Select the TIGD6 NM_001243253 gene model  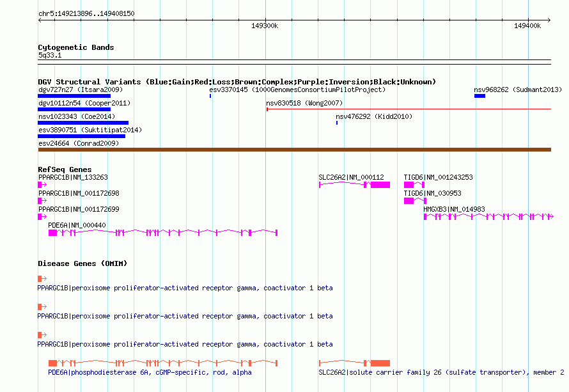click(414, 185)
